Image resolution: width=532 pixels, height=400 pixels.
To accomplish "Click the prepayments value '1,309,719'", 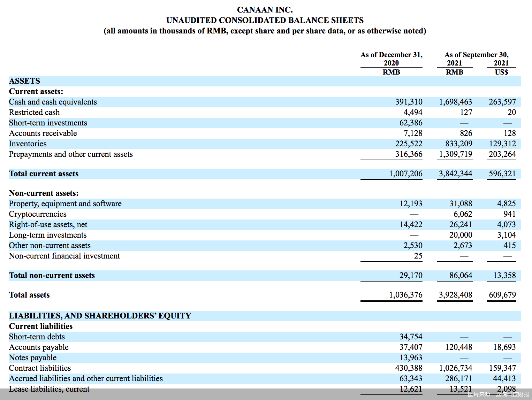I will tap(455, 154).
